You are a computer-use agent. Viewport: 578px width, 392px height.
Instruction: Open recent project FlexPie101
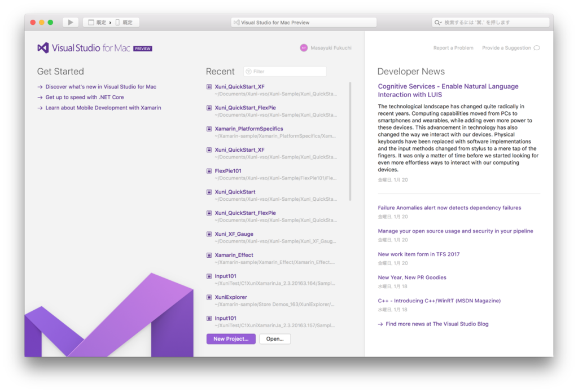[228, 170]
